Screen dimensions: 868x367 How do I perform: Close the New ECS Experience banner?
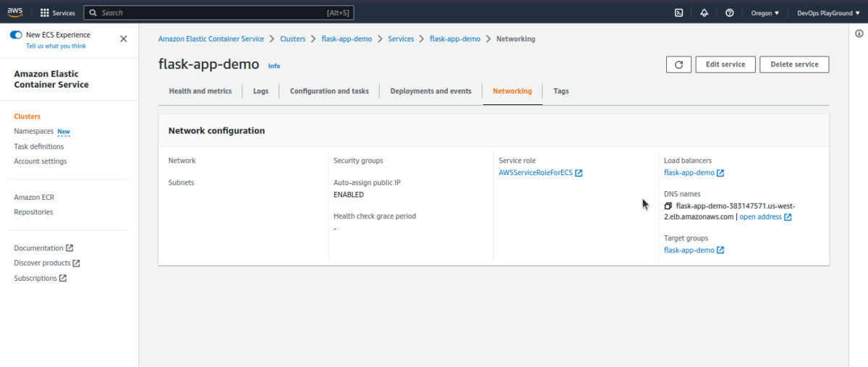point(123,39)
